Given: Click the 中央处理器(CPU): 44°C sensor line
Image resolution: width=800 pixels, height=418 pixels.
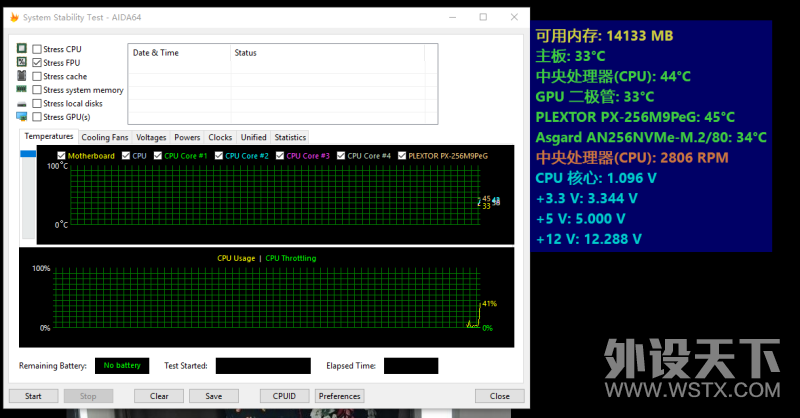Looking at the screenshot, I should click(613, 77).
